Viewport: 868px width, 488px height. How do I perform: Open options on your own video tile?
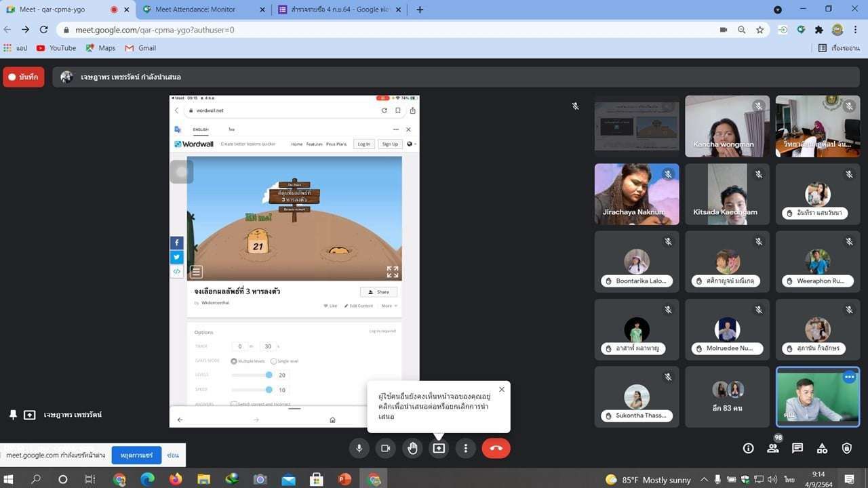[849, 378]
